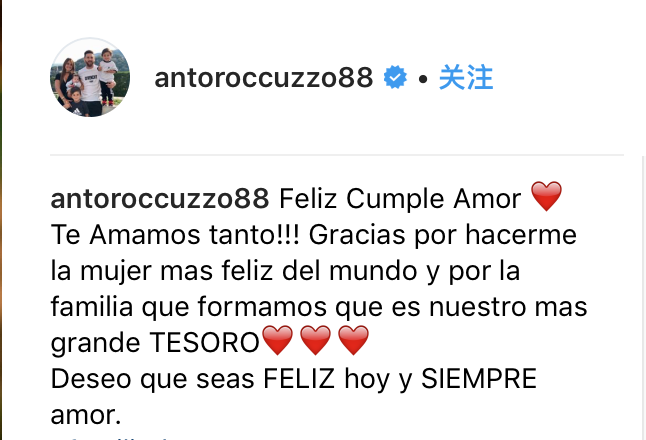Click the blue verified badge icon
646x440 pixels.
pos(395,77)
